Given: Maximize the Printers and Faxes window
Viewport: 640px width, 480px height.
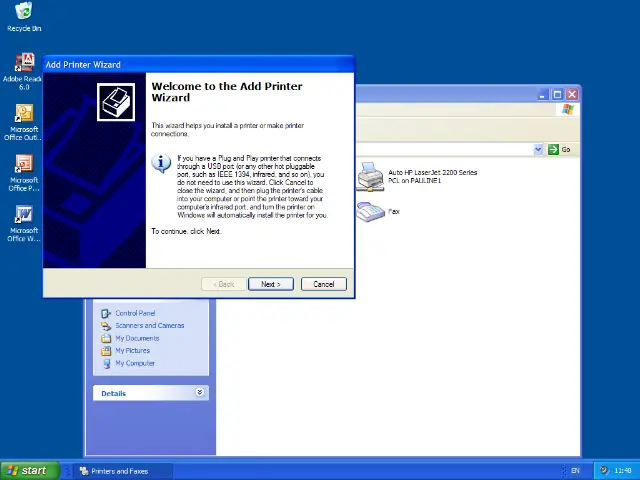Looking at the screenshot, I should coord(557,95).
